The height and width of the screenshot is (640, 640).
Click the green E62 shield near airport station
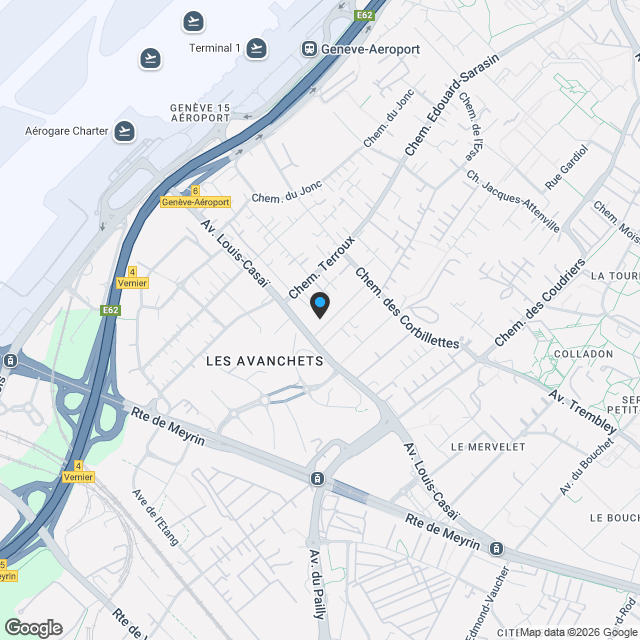364,16
